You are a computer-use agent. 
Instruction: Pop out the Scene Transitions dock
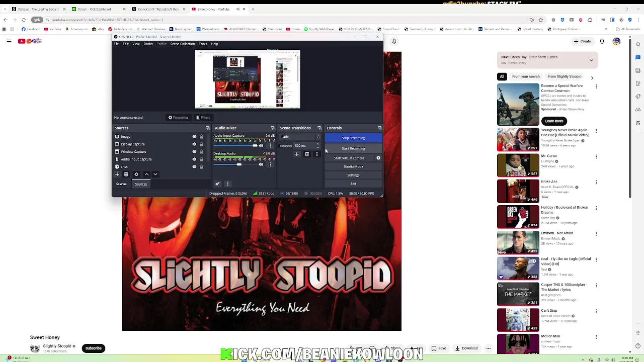tap(319, 128)
